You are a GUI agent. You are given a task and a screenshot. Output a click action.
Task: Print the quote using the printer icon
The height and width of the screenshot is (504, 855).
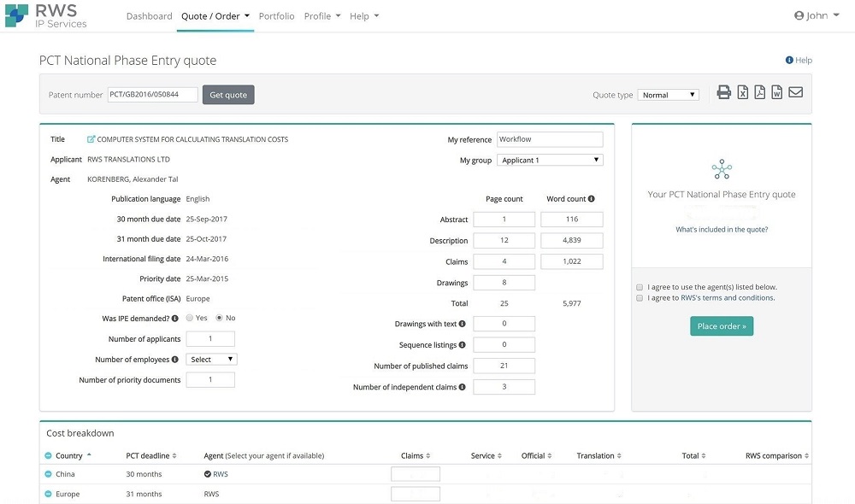click(723, 93)
